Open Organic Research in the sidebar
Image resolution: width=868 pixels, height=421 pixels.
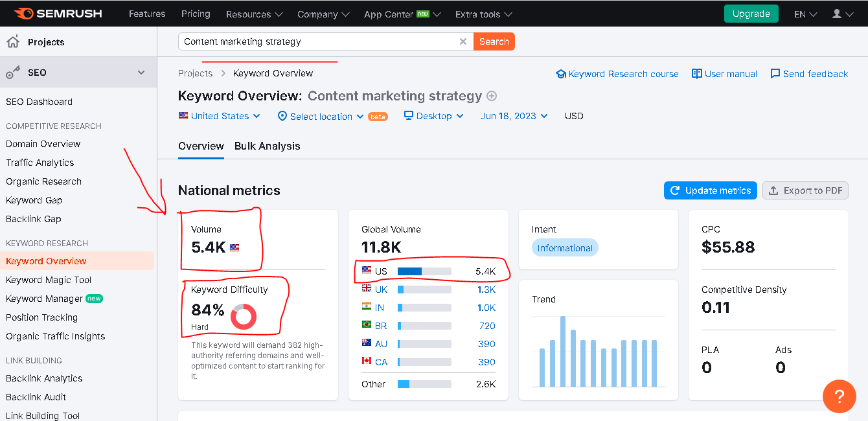point(43,181)
